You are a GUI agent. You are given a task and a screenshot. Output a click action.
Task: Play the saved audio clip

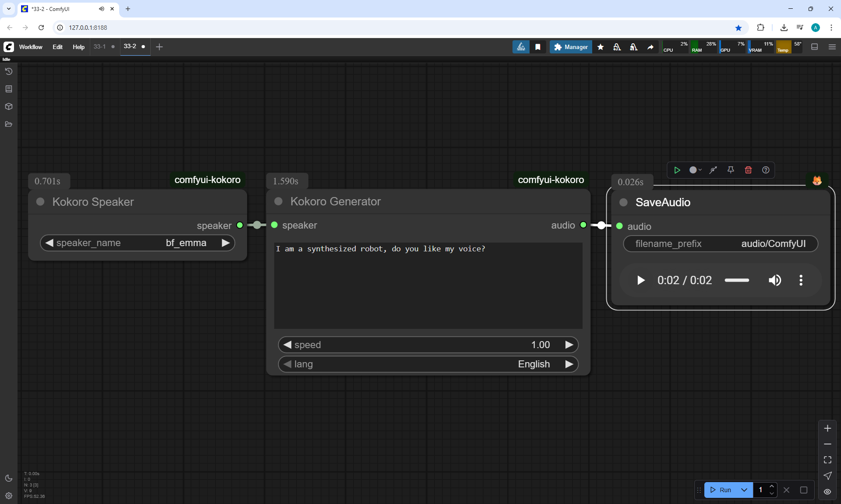[x=641, y=280]
